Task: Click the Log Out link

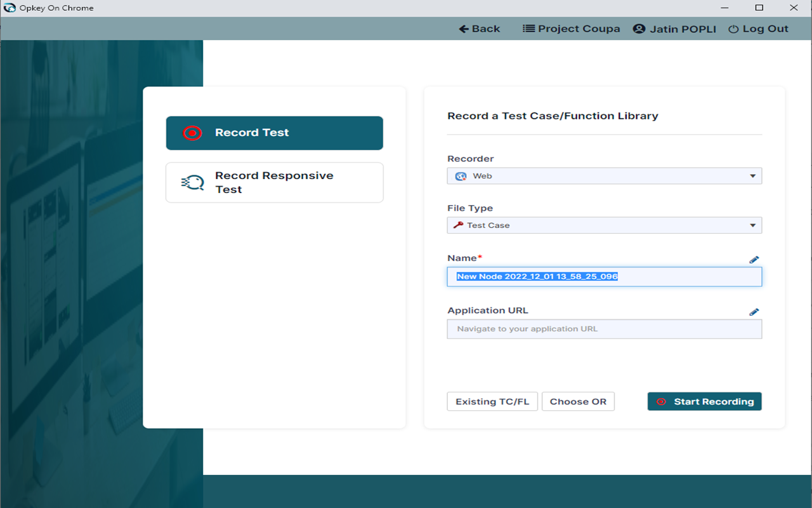Action: pos(759,29)
